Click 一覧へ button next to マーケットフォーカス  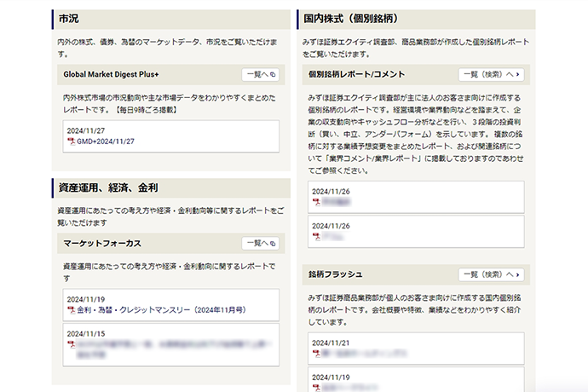point(260,244)
